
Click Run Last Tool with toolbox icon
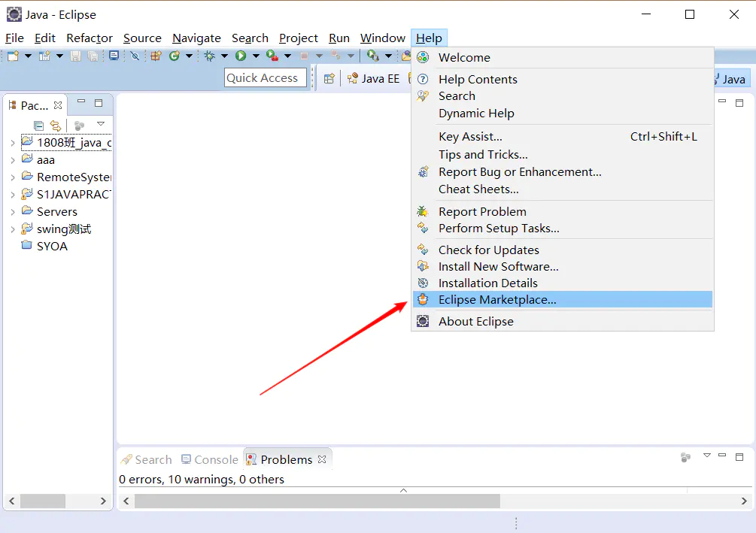pos(272,56)
